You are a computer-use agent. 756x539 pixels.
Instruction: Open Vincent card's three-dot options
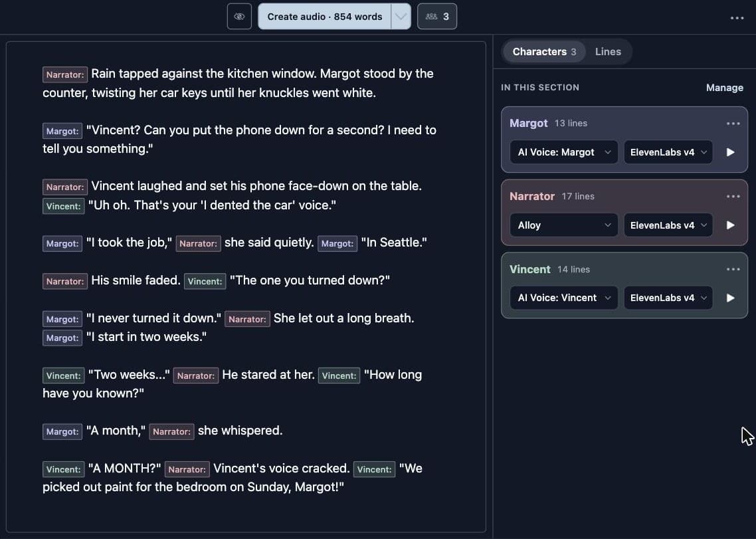coord(733,269)
